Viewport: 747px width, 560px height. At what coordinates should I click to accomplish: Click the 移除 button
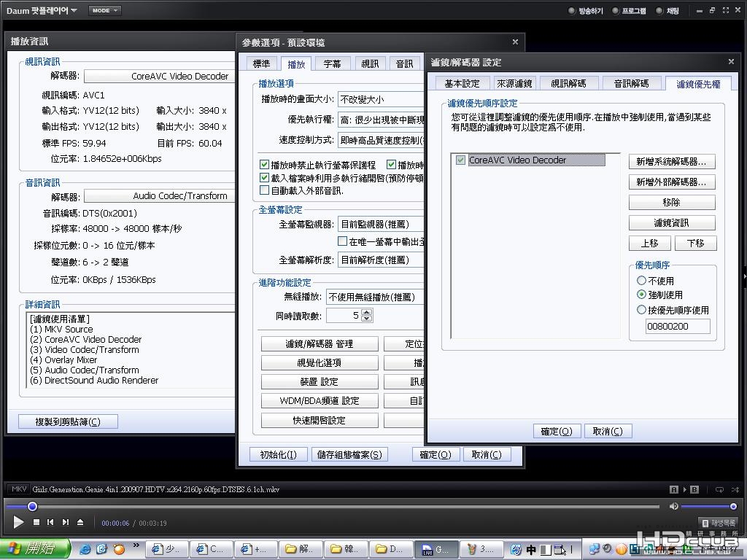tap(672, 203)
